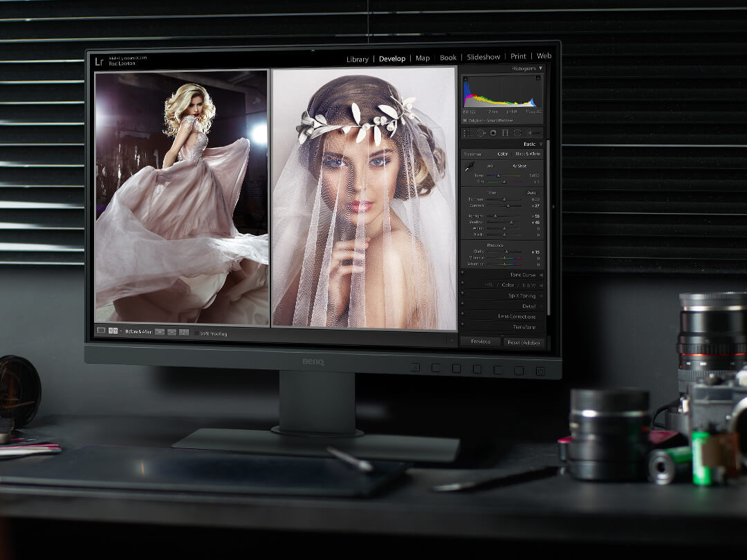Open the Slideshow module
The width and height of the screenshot is (747, 560).
[485, 57]
